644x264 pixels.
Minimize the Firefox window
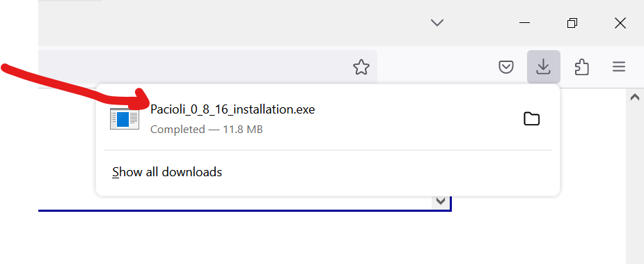point(524,22)
